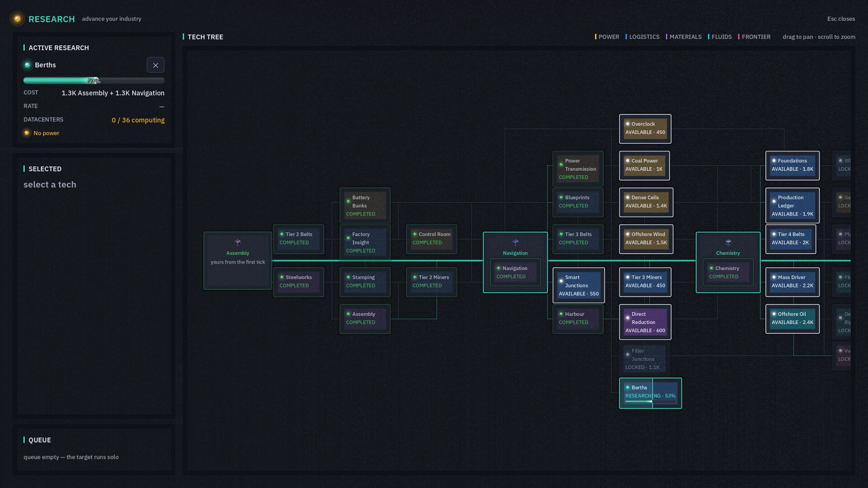868x488 pixels.
Task: Select the Direct Reduction tech node
Action: (x=645, y=322)
